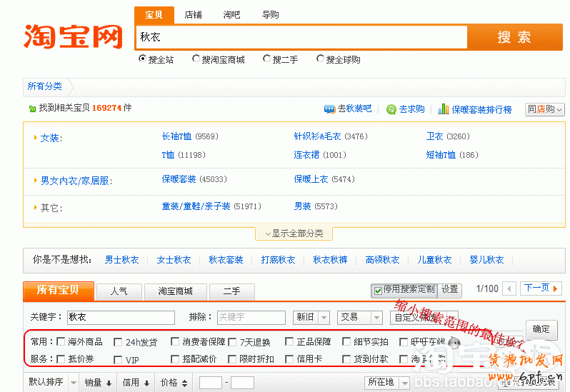570x392 pixels.
Task: Sort by 销量 descending arrow
Action: (109, 383)
